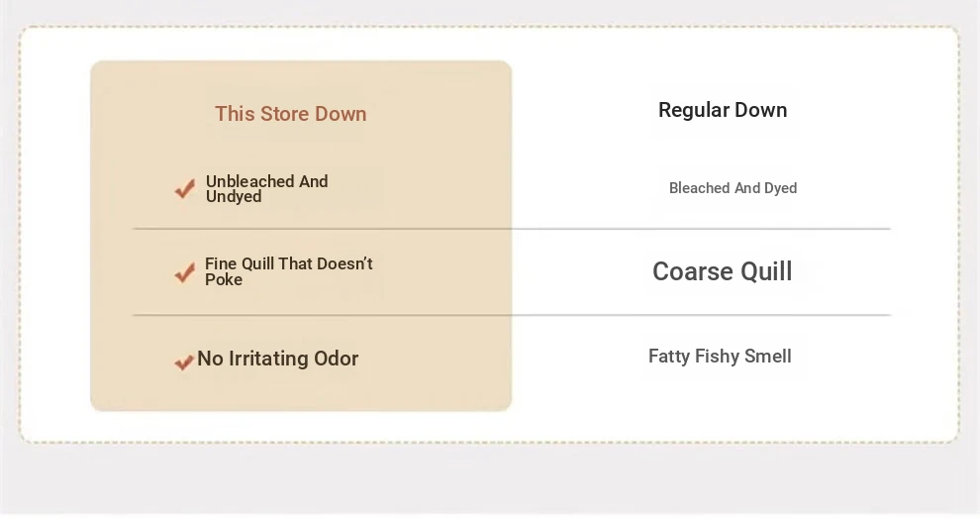The height and width of the screenshot is (518, 980).
Task: Click the word Smell in Regular Down column
Action: click(767, 357)
